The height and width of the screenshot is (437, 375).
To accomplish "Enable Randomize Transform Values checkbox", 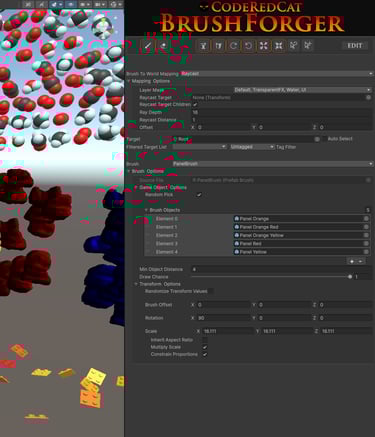I will [211, 291].
